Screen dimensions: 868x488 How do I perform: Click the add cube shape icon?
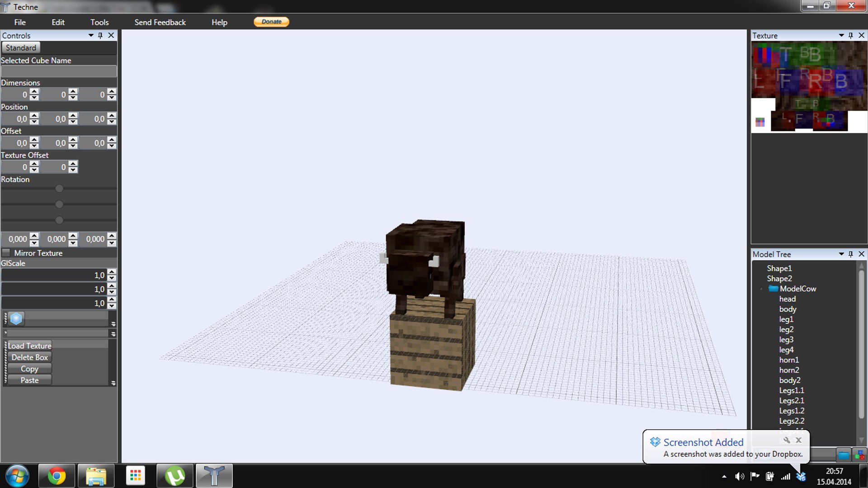[x=16, y=318]
